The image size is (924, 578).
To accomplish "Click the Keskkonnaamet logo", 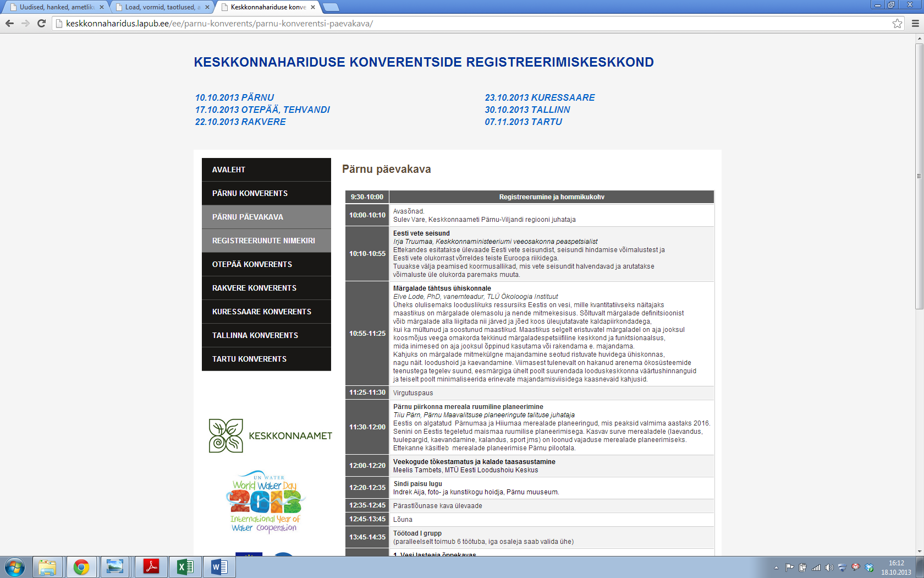I will coord(270,435).
